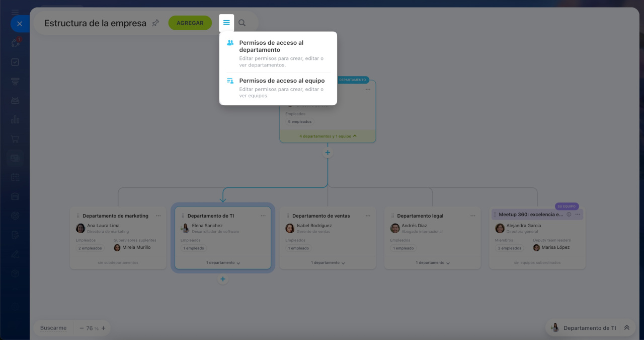Open Departamento de marketing options menu
644x340 pixels.
[x=158, y=216]
